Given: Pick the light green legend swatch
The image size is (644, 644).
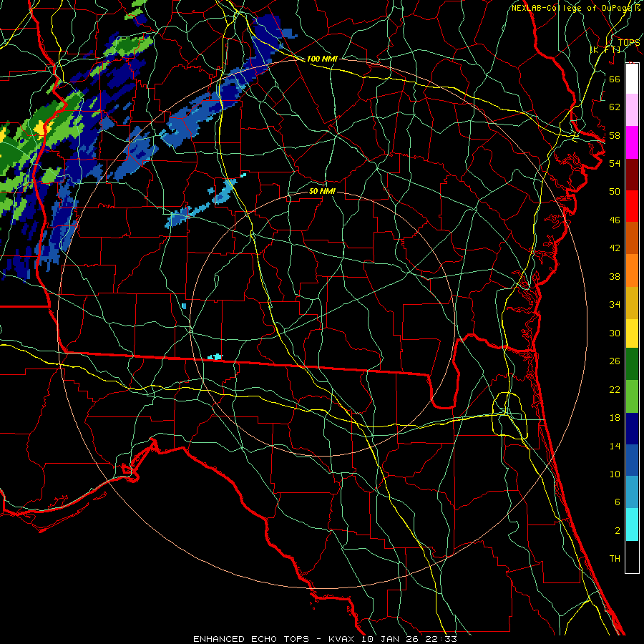Looking at the screenshot, I should point(632,396).
